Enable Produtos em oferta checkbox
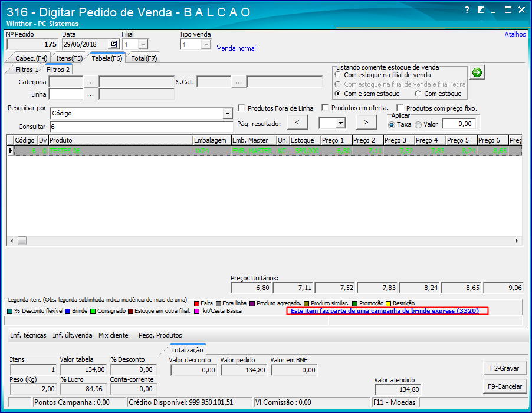The image size is (532, 413). point(325,108)
